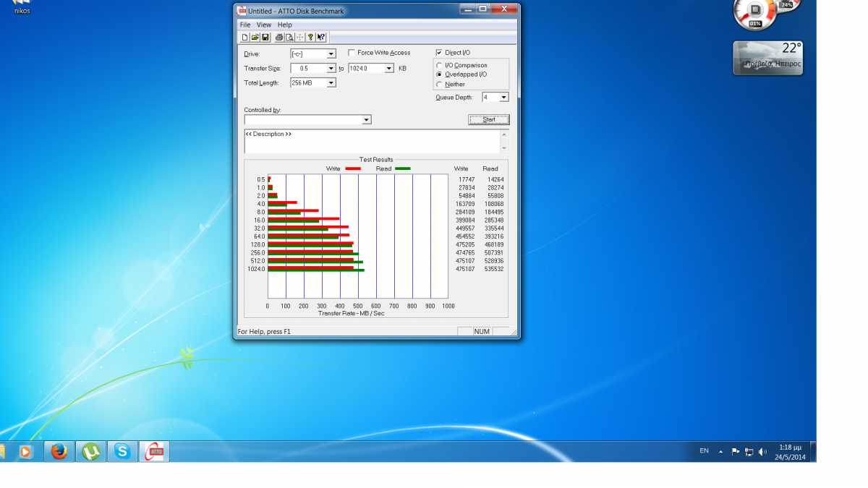Click the weather gadget showing 22°

click(x=768, y=57)
